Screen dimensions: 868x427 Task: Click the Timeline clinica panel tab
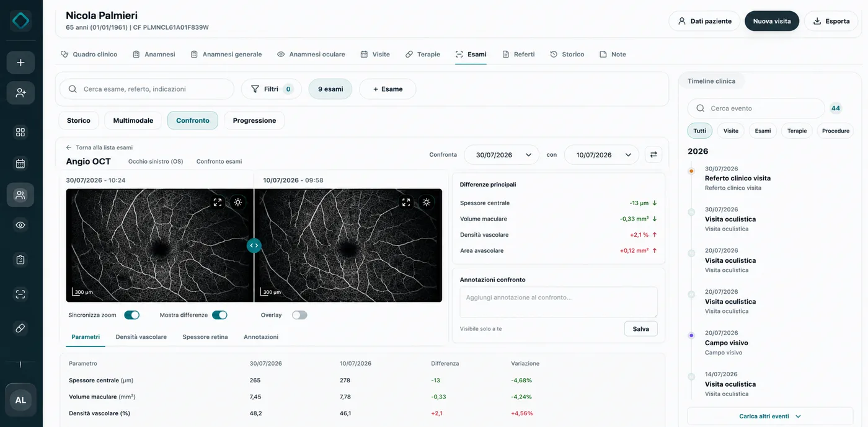coord(711,81)
